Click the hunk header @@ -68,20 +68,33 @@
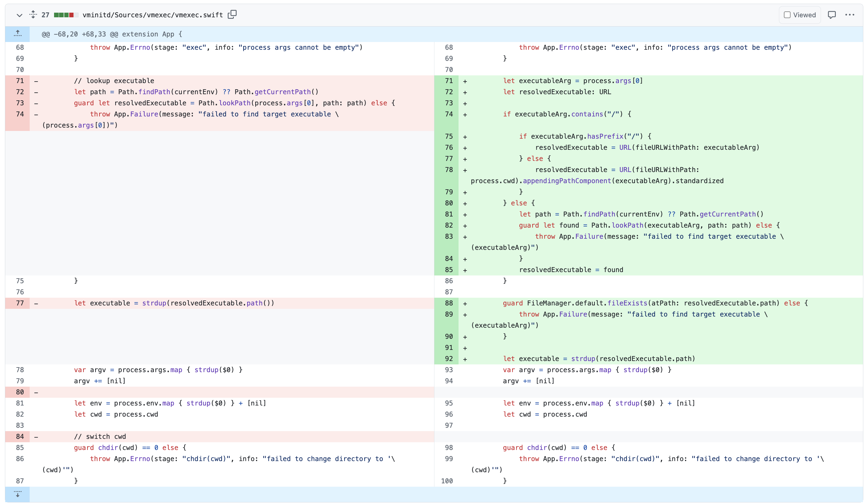The image size is (867, 504). click(x=112, y=34)
